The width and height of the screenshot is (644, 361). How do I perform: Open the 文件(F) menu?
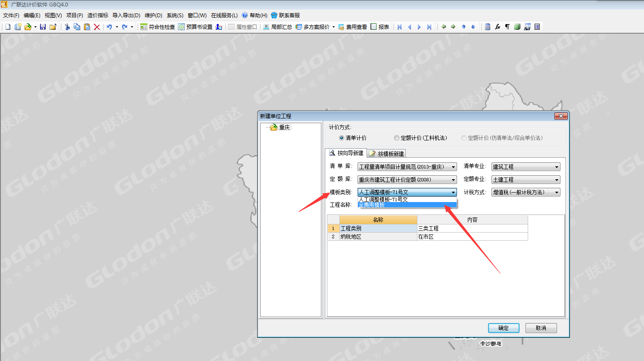click(11, 16)
